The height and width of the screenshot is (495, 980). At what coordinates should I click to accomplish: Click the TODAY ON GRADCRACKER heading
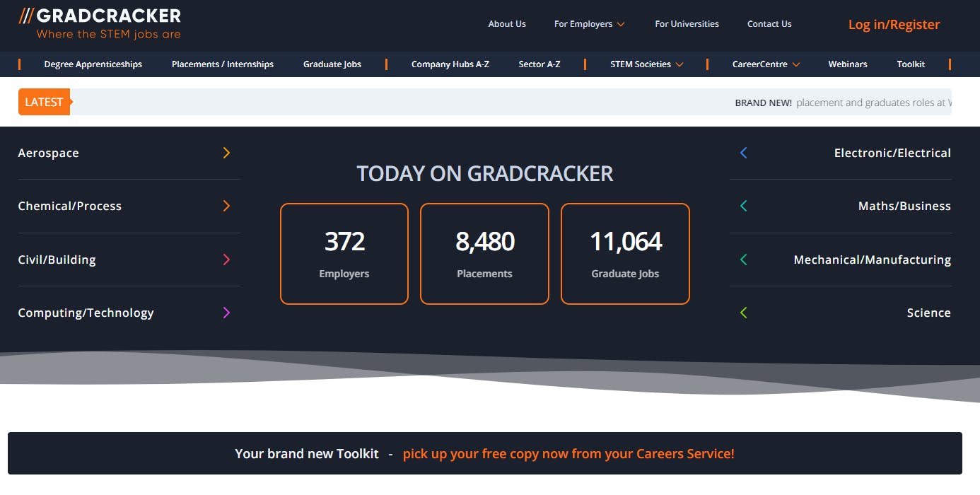pos(484,173)
